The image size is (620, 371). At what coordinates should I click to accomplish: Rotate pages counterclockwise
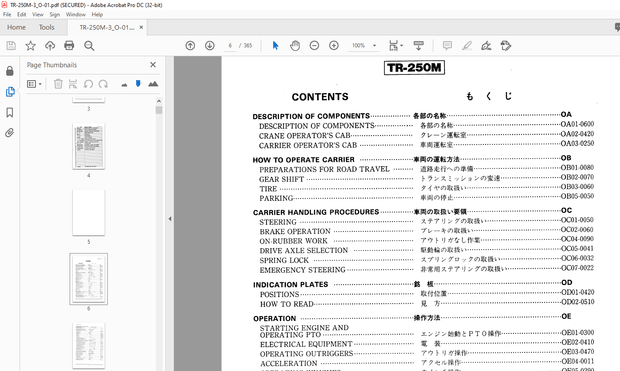88,84
